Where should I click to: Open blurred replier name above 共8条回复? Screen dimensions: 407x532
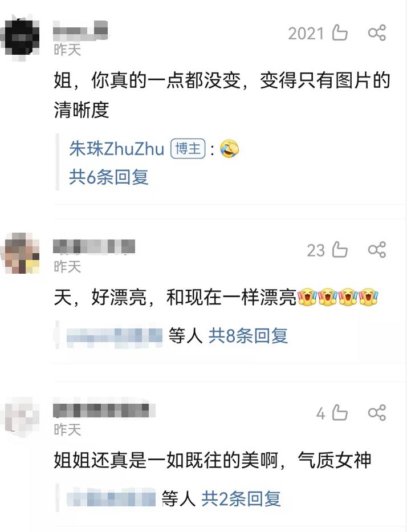pyautogui.click(x=115, y=336)
